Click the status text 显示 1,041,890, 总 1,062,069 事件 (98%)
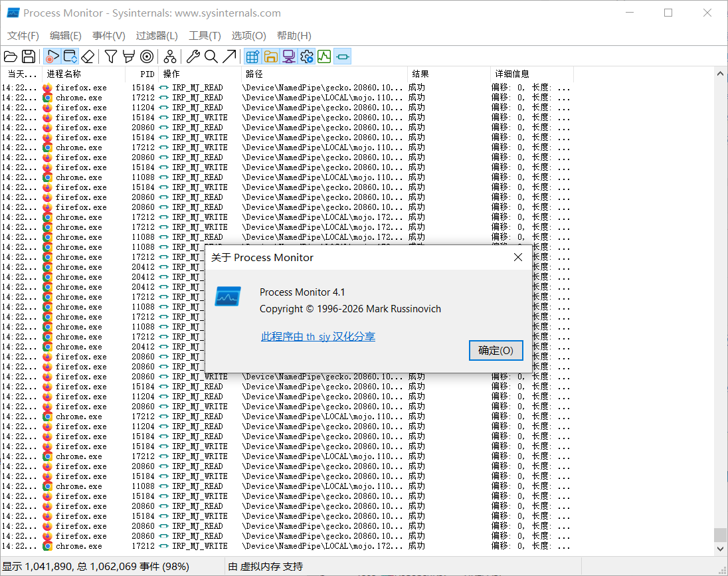The width and height of the screenshot is (728, 576). coord(96,566)
